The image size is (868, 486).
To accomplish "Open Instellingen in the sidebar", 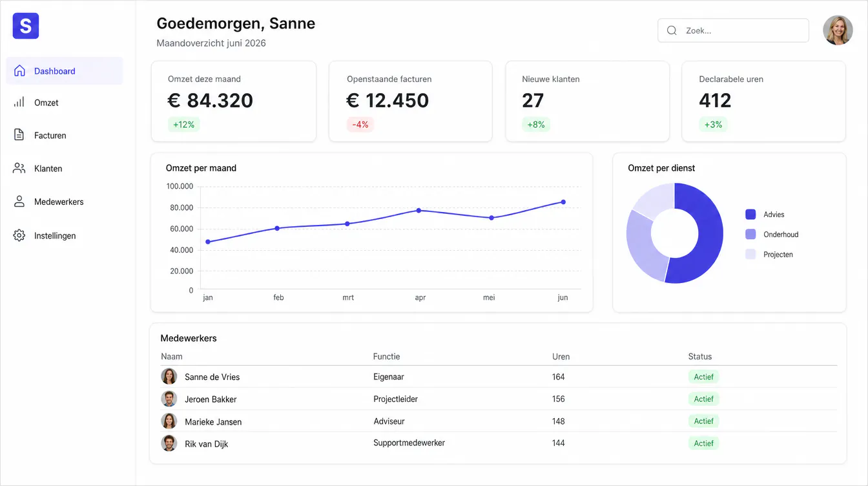I will [65, 236].
